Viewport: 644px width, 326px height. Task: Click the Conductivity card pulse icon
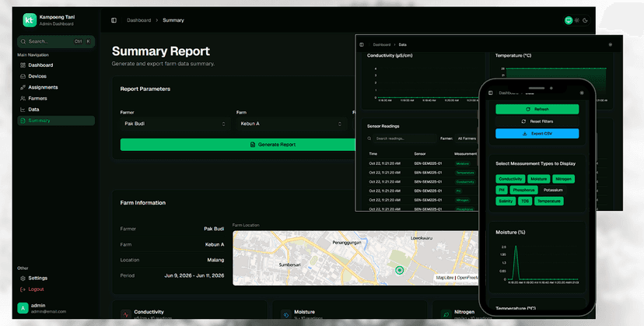point(126,315)
